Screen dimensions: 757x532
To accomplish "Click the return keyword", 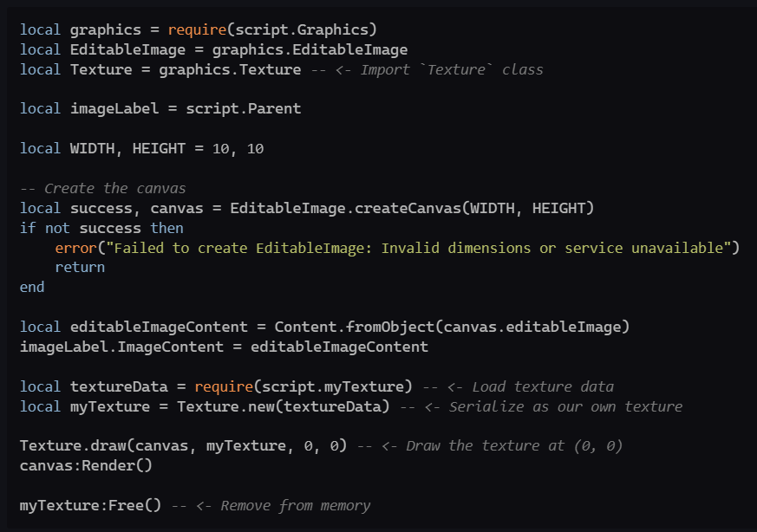I will (80, 267).
